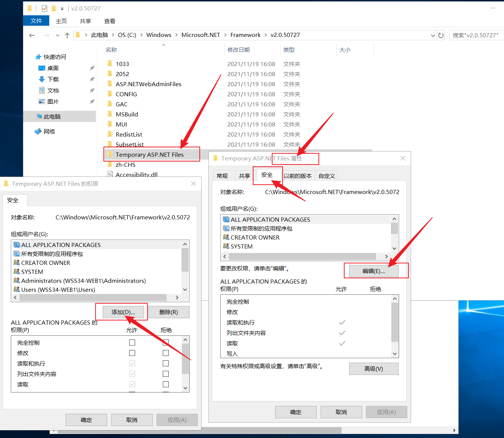Open the recent locations dropdown arrow
The image size is (504, 438).
pos(57,35)
